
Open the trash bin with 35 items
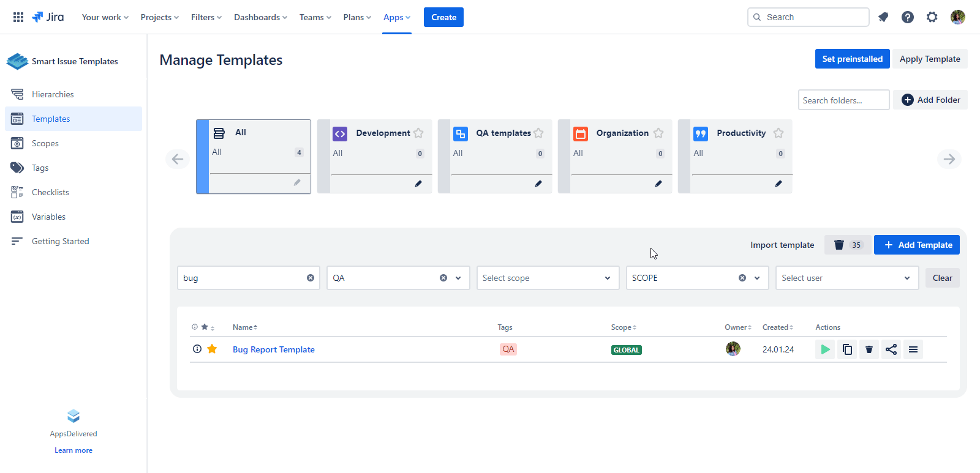[847, 245]
